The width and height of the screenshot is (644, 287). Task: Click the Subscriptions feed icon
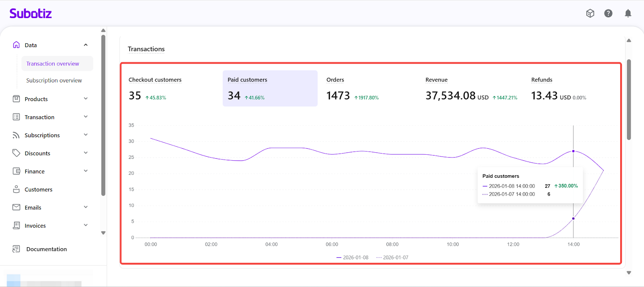16,135
